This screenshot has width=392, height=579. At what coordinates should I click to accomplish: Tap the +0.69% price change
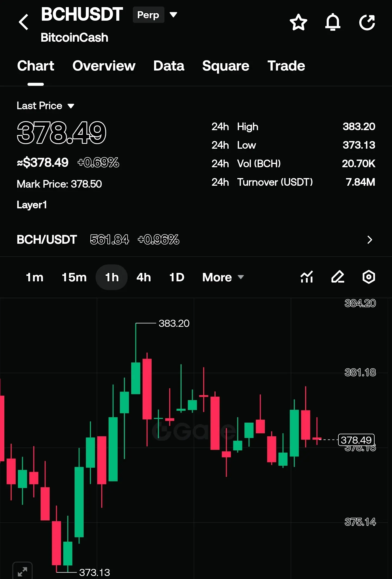tap(98, 163)
